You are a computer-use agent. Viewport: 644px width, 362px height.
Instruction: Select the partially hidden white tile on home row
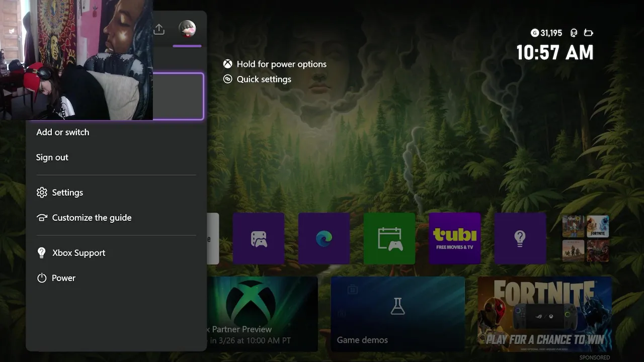click(213, 238)
